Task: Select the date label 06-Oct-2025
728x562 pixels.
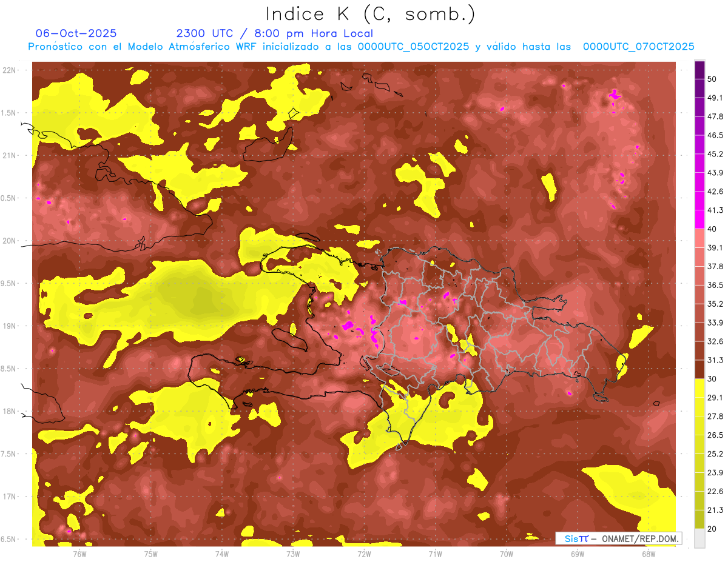Action: click(76, 33)
